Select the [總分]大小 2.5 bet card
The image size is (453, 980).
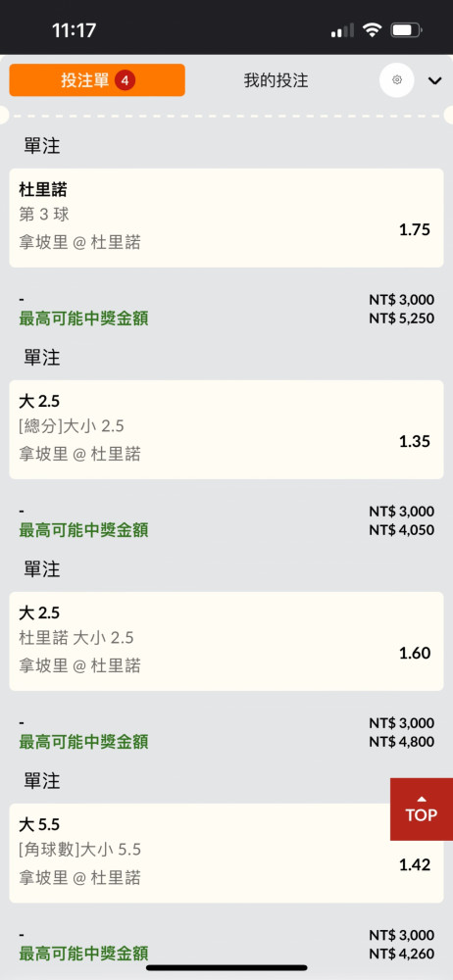pyautogui.click(x=226, y=429)
